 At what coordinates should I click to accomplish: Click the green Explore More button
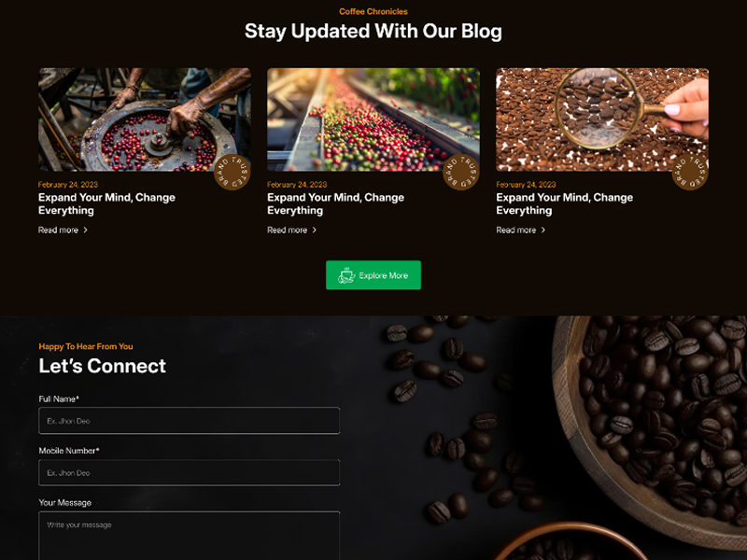click(x=373, y=274)
